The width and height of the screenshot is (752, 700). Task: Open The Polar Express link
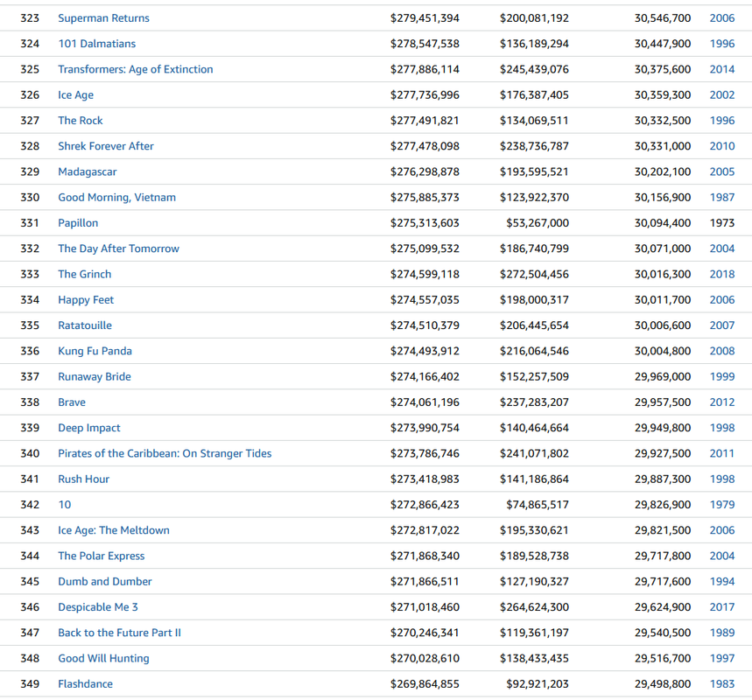[x=102, y=556]
